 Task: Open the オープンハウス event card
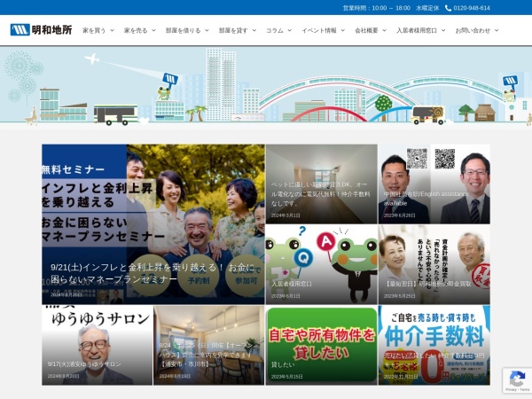coord(208,345)
